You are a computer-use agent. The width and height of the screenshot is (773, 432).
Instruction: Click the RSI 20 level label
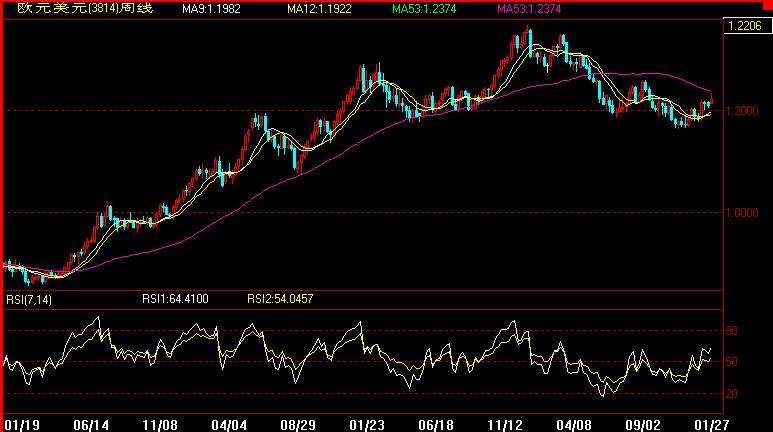click(732, 394)
